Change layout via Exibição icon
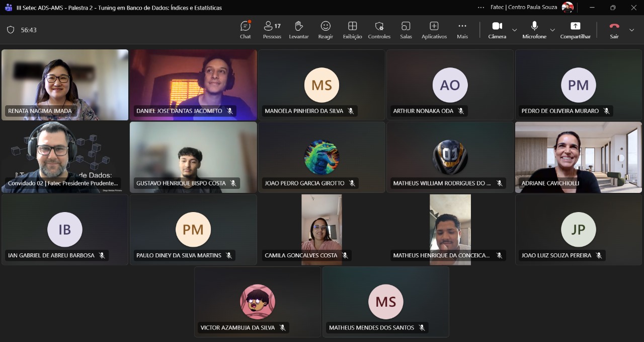This screenshot has height=342, width=644. tap(352, 30)
